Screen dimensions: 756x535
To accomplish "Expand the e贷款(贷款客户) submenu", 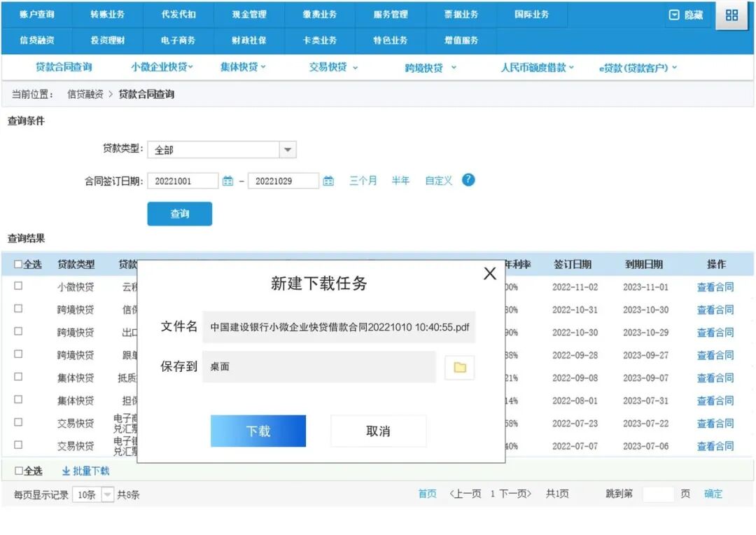I will click(638, 68).
